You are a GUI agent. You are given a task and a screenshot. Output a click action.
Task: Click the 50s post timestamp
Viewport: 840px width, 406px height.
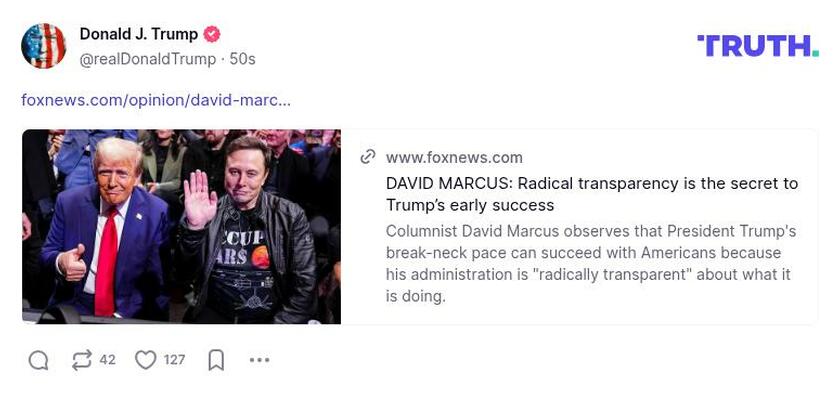(242, 59)
